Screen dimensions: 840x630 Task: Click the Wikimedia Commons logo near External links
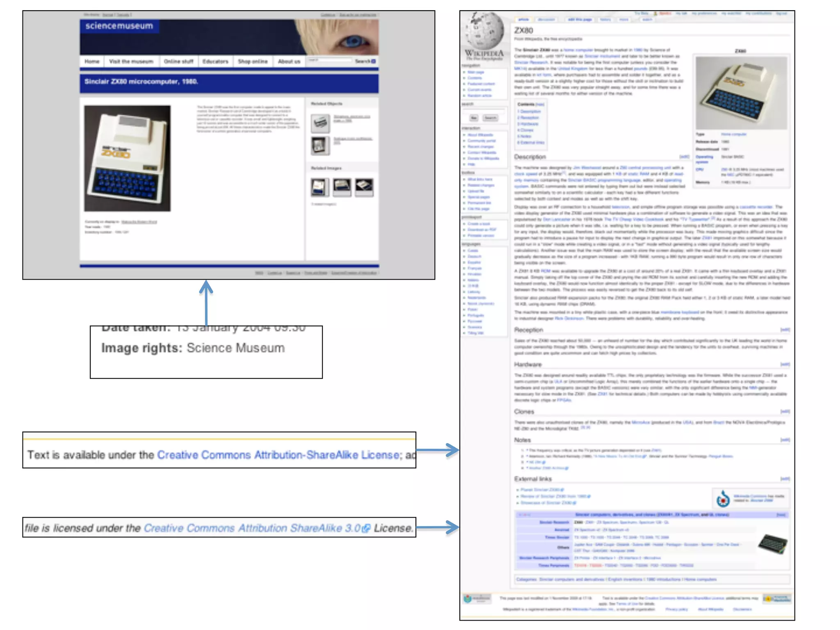(x=723, y=499)
